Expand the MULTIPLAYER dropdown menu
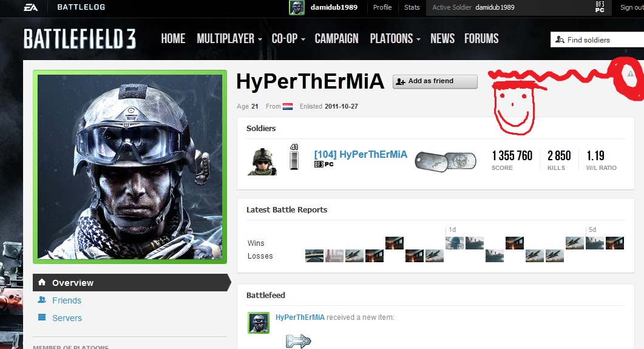 click(x=229, y=39)
